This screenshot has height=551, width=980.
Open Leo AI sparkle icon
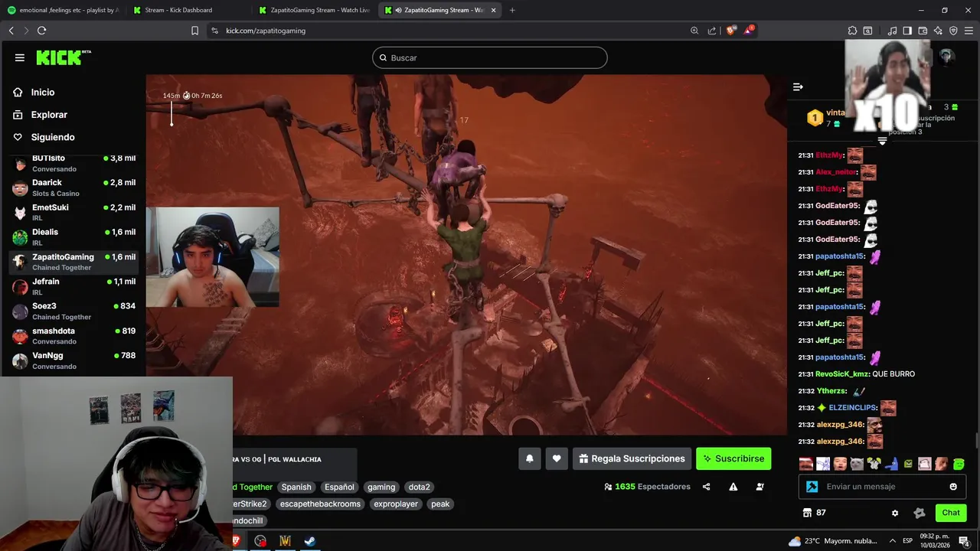(x=938, y=31)
